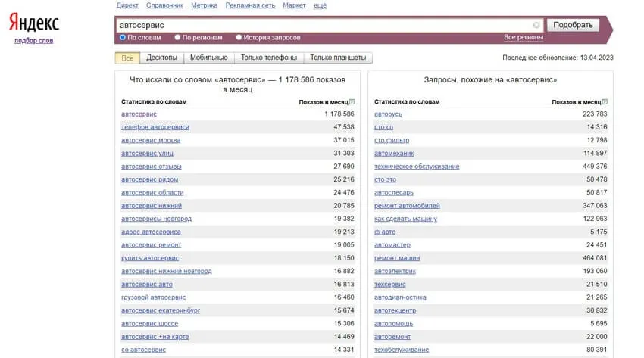Select the 'По словам' radio button
644x358 pixels.
coord(123,37)
